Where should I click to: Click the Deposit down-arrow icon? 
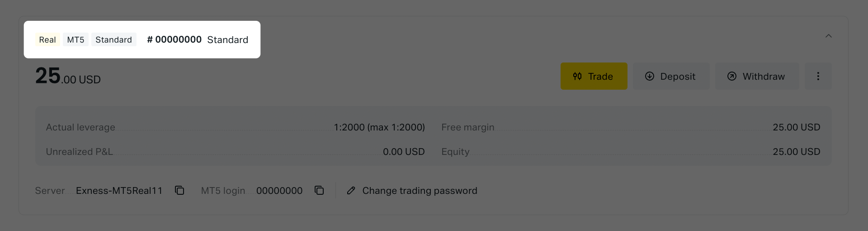[649, 76]
